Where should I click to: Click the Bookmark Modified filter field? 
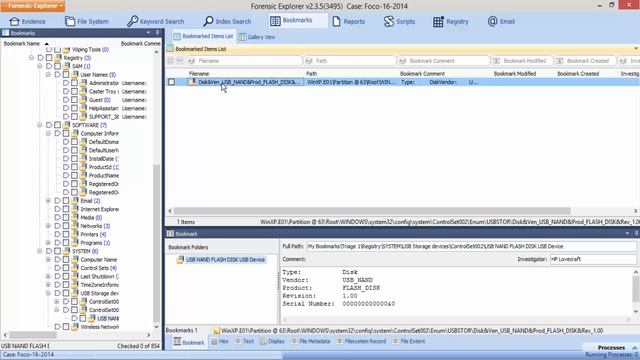click(522, 61)
